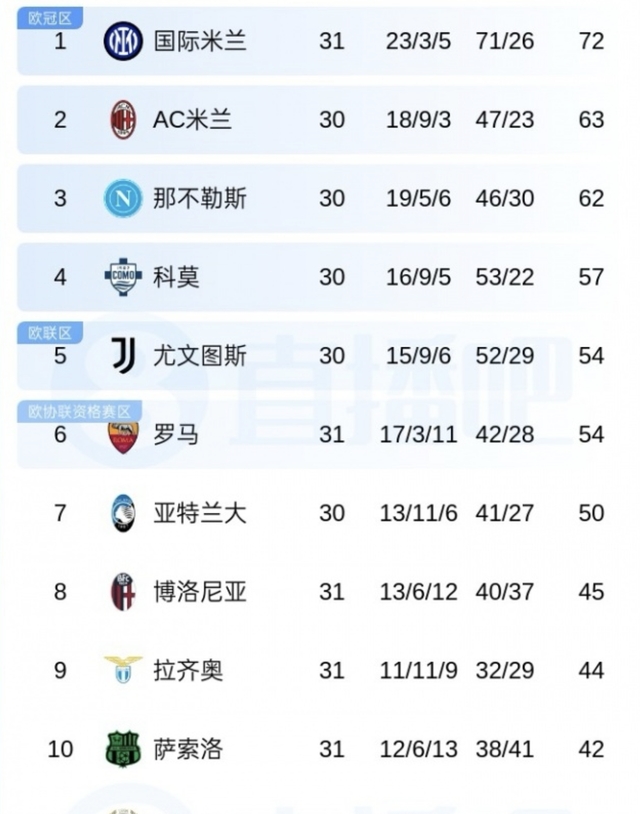Image resolution: width=640 pixels, height=814 pixels.
Task: Click the 欧冠区 zone label
Action: coord(49,17)
